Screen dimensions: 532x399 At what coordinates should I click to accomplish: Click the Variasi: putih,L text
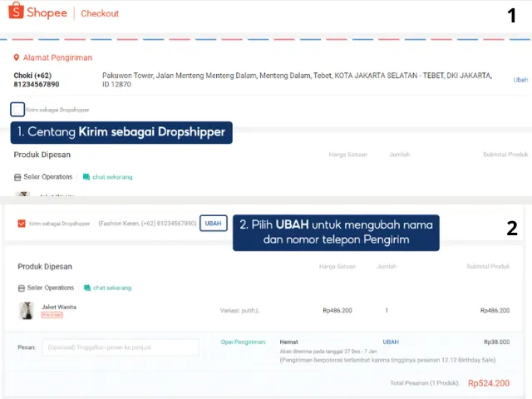coord(239,310)
